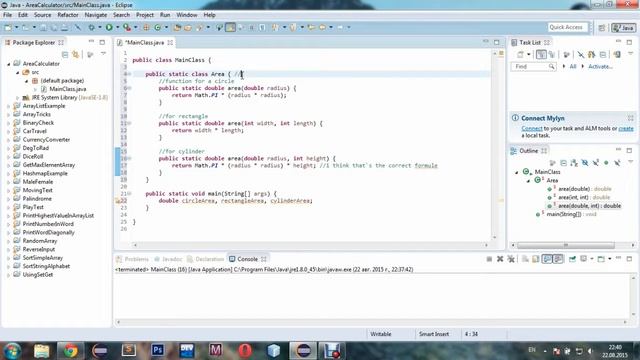
Task: Collapse MainClass node in Outline
Action: [517, 172]
